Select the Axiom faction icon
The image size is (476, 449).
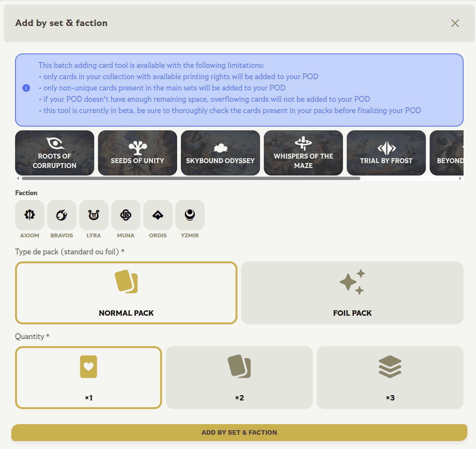[30, 215]
